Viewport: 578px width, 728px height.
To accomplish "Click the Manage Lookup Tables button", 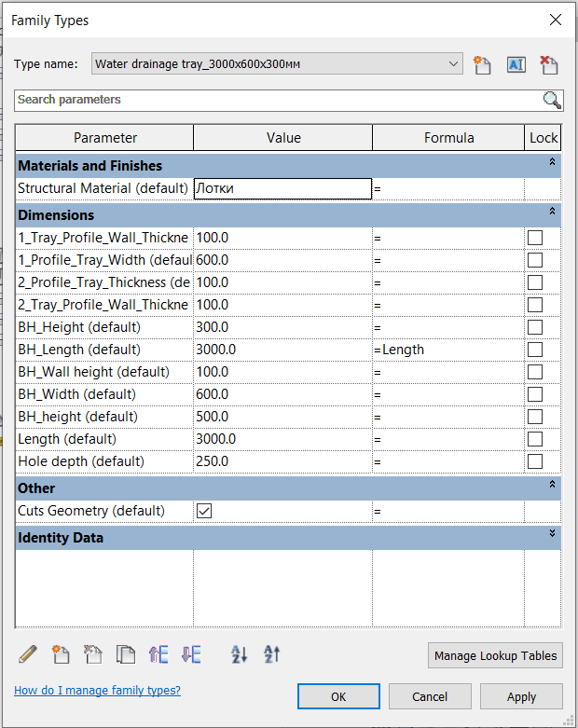I will click(495, 656).
